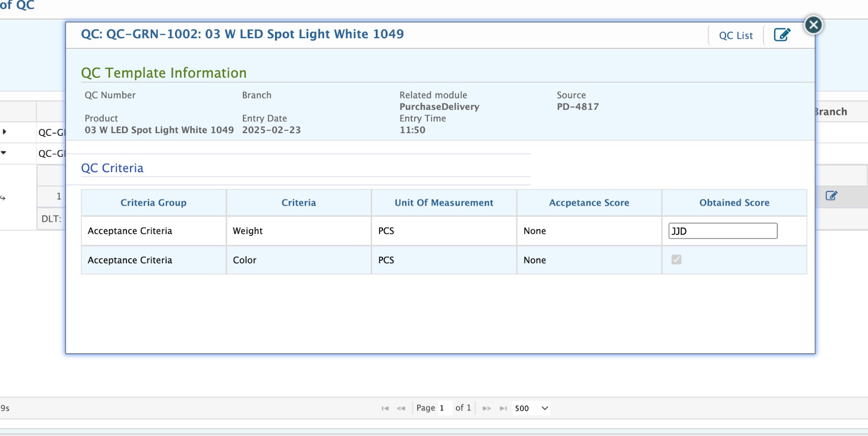The height and width of the screenshot is (436, 868).
Task: Click the Obtained Score column header
Action: pyautogui.click(x=734, y=203)
